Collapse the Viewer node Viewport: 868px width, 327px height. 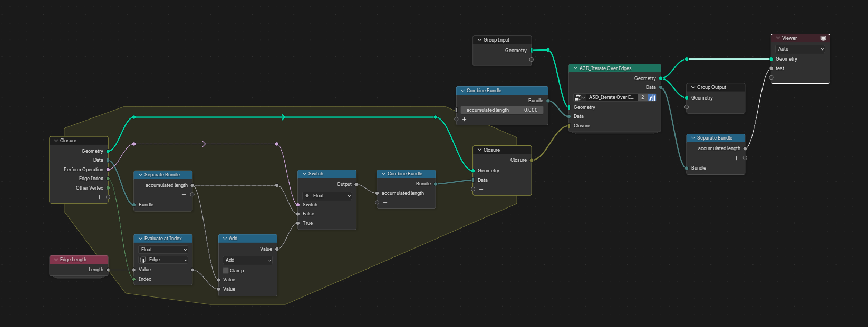click(778, 38)
